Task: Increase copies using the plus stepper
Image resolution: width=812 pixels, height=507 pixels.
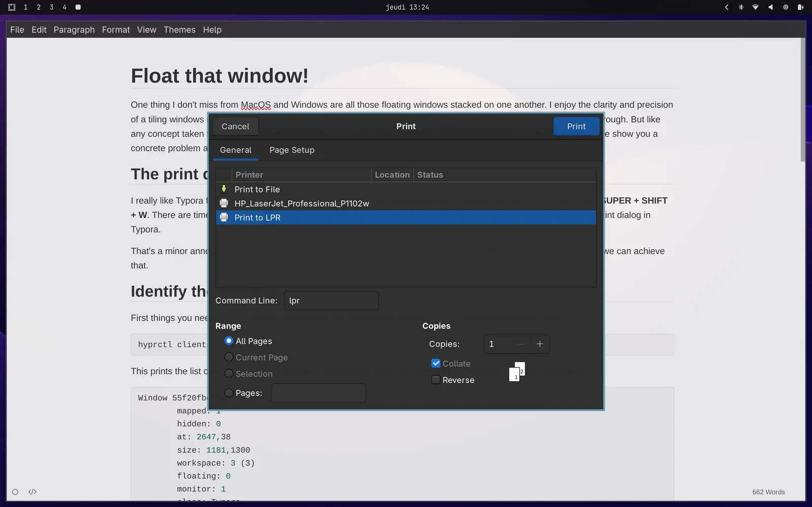Action: [x=539, y=344]
